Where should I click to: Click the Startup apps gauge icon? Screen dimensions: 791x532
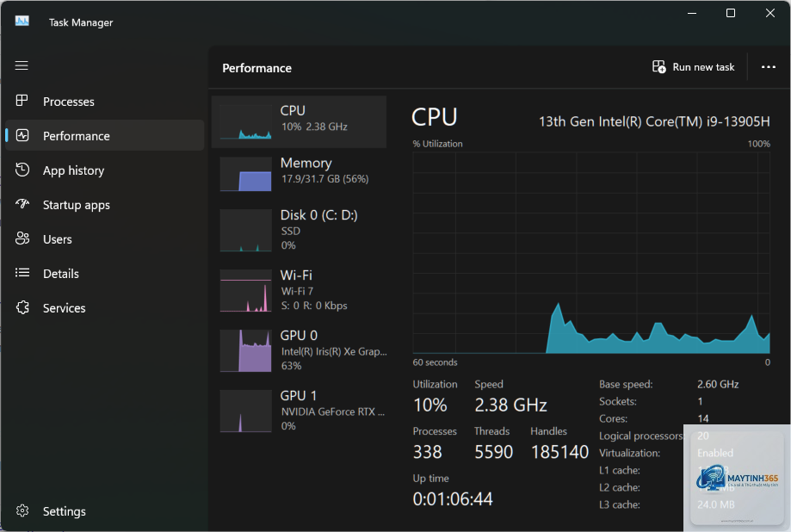tap(22, 204)
